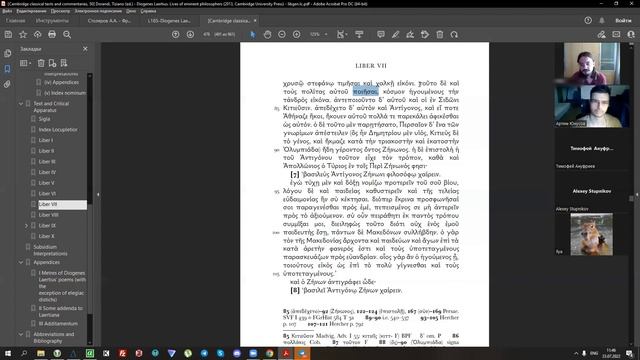Open File Explorer from the taskbar

pyautogui.click(x=41, y=353)
